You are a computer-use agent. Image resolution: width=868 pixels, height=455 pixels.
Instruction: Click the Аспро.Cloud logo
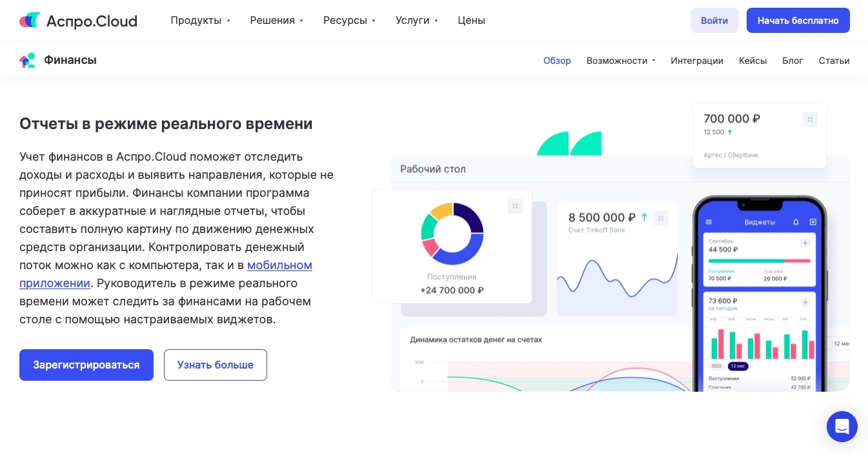coord(78,21)
